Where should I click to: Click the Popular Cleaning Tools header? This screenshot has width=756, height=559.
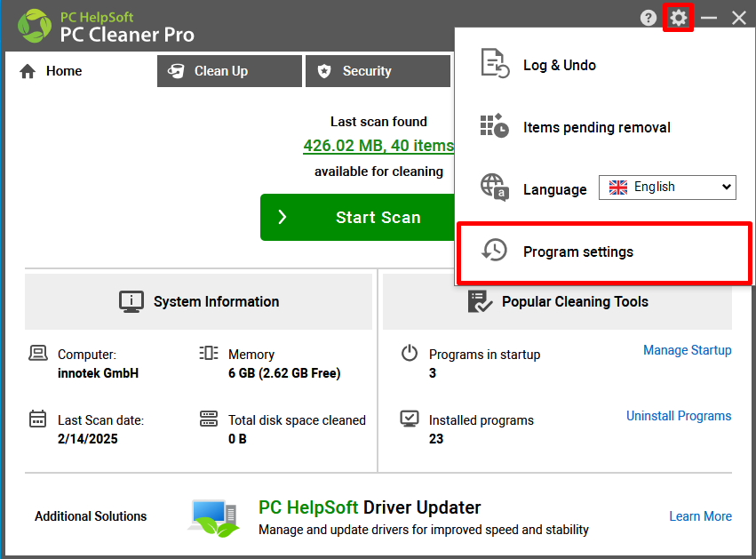point(557,301)
